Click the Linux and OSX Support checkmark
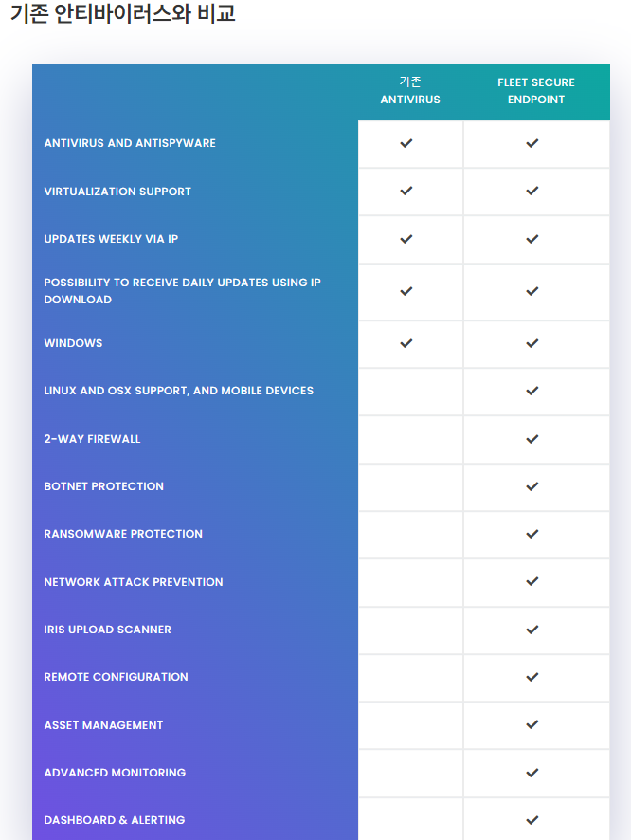The height and width of the screenshot is (840, 631). tap(532, 391)
